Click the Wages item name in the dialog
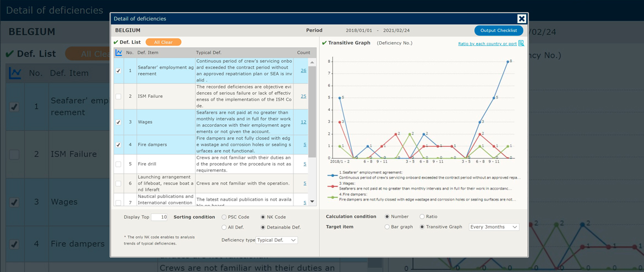Image resolution: width=644 pixels, height=272 pixels. pos(144,122)
